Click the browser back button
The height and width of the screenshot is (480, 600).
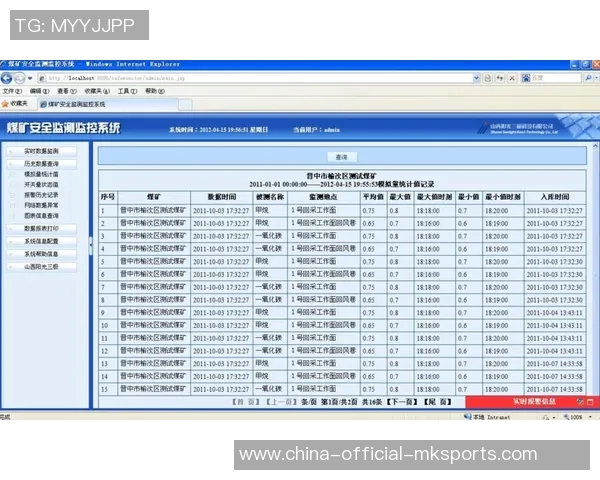[x=7, y=78]
